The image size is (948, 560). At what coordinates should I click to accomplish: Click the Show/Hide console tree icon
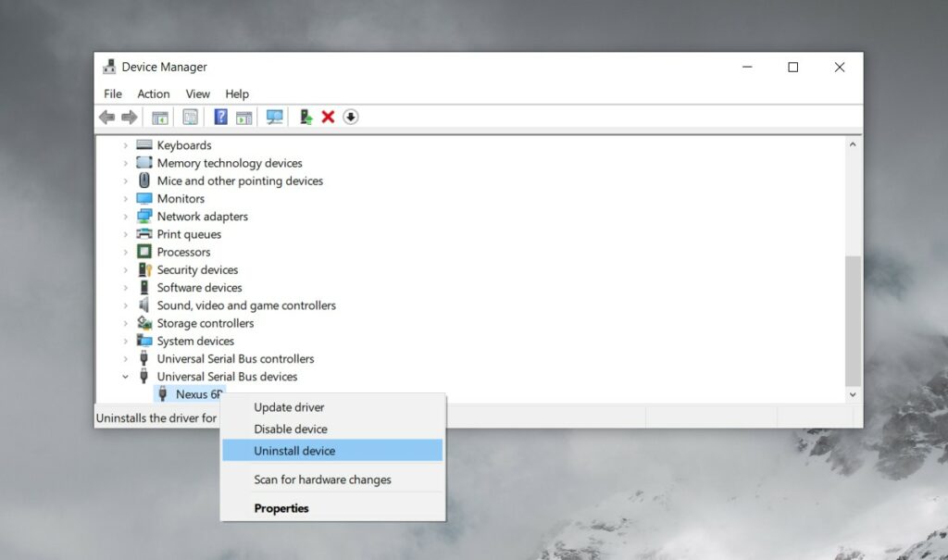point(159,117)
